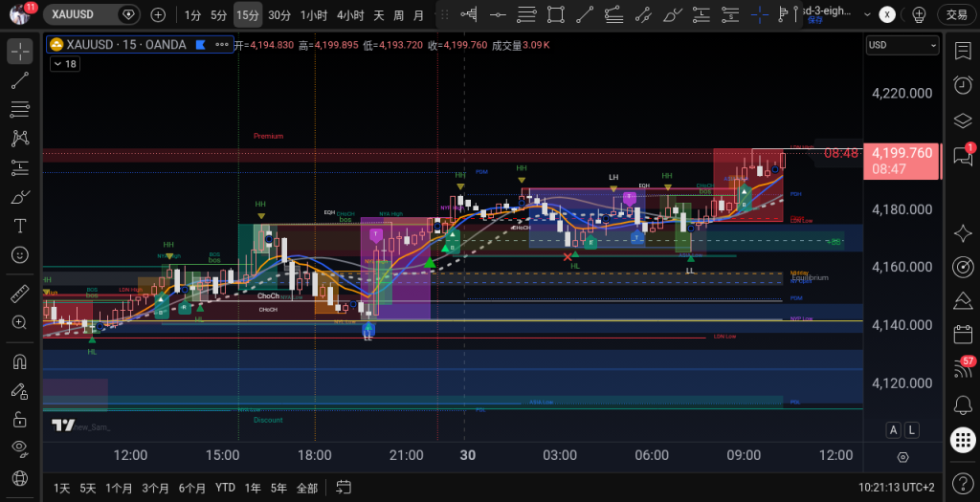This screenshot has height=502, width=980.
Task: Click the XAUUSD symbol search box
Action: point(91,14)
